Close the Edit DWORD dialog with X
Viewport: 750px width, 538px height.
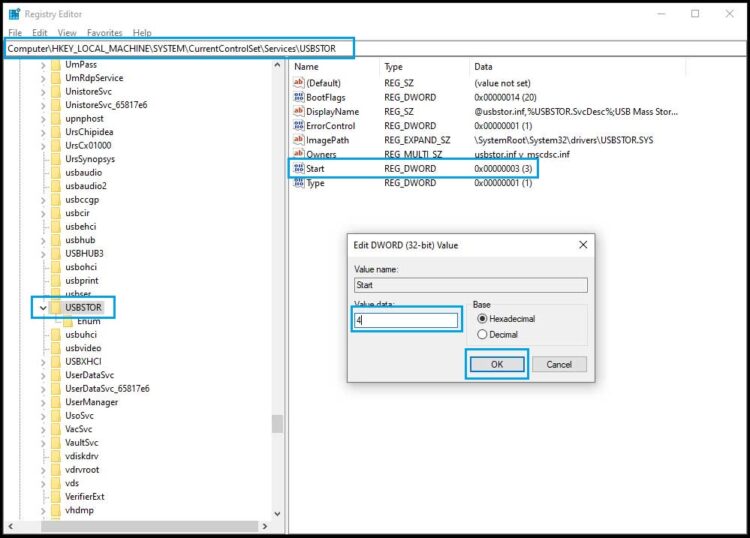583,245
